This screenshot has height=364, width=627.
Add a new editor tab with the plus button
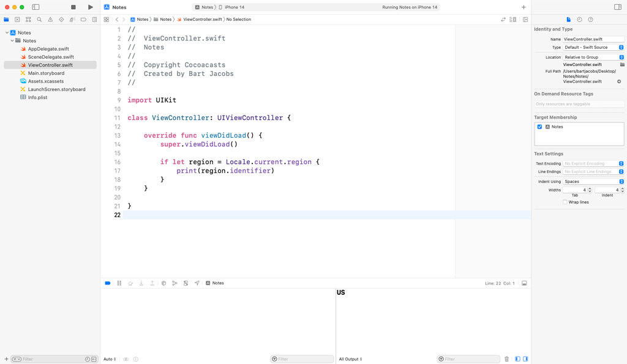point(524,7)
